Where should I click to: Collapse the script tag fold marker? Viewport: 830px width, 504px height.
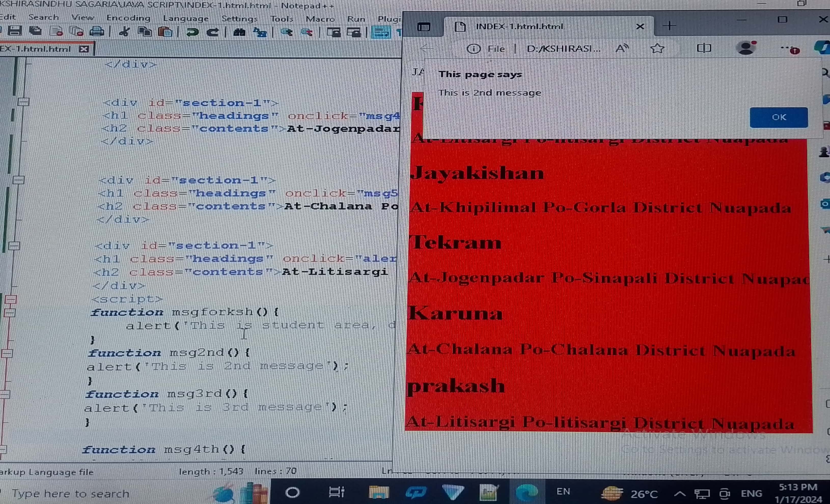point(11,299)
